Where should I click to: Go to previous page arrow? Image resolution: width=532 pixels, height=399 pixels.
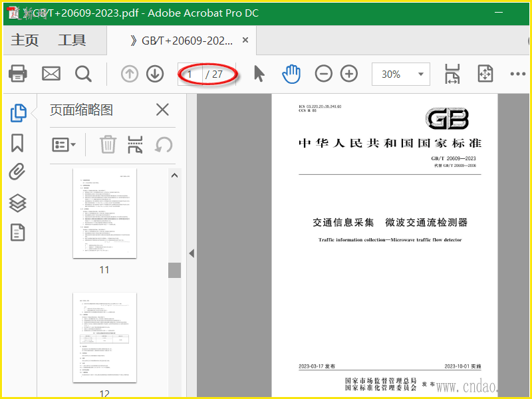click(129, 74)
